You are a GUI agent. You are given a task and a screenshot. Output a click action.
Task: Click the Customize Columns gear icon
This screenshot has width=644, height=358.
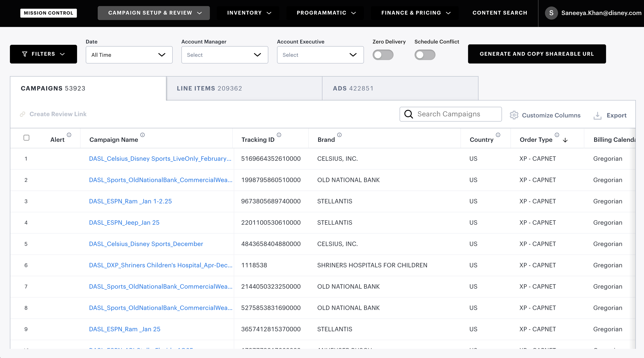click(x=514, y=115)
